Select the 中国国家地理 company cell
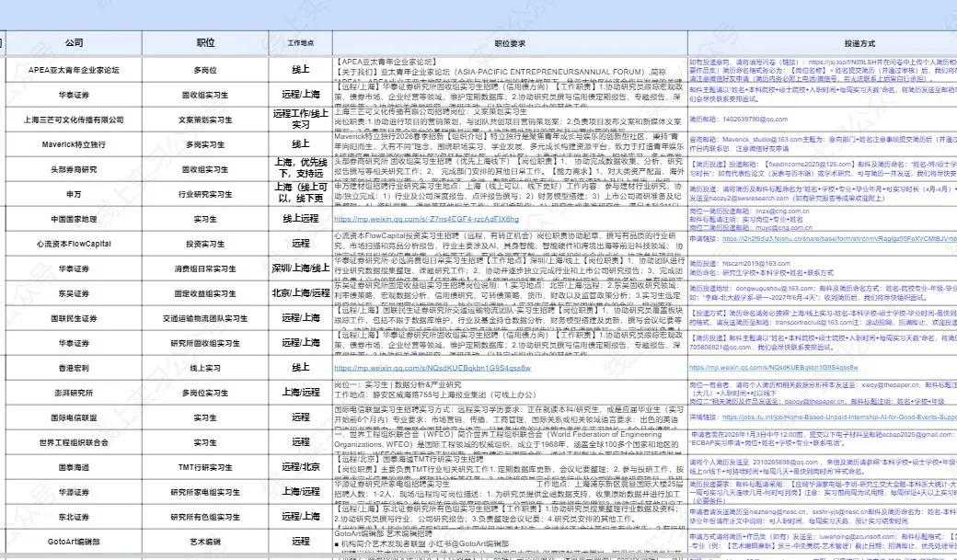The height and width of the screenshot is (560, 957). click(x=74, y=219)
